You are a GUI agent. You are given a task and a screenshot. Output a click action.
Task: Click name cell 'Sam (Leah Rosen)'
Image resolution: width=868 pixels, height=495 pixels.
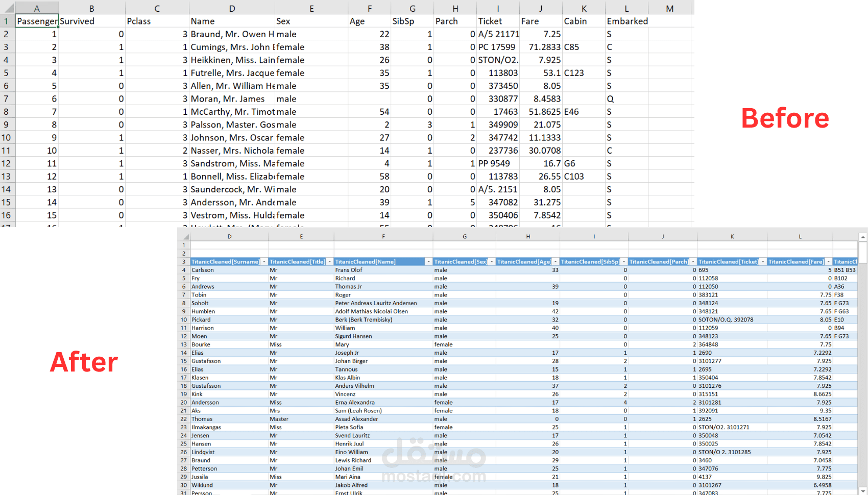383,411
